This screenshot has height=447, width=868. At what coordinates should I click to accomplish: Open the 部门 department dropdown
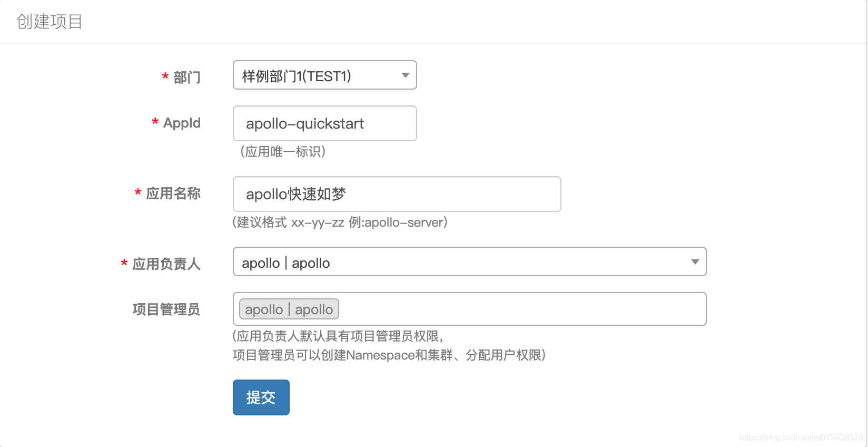[324, 75]
